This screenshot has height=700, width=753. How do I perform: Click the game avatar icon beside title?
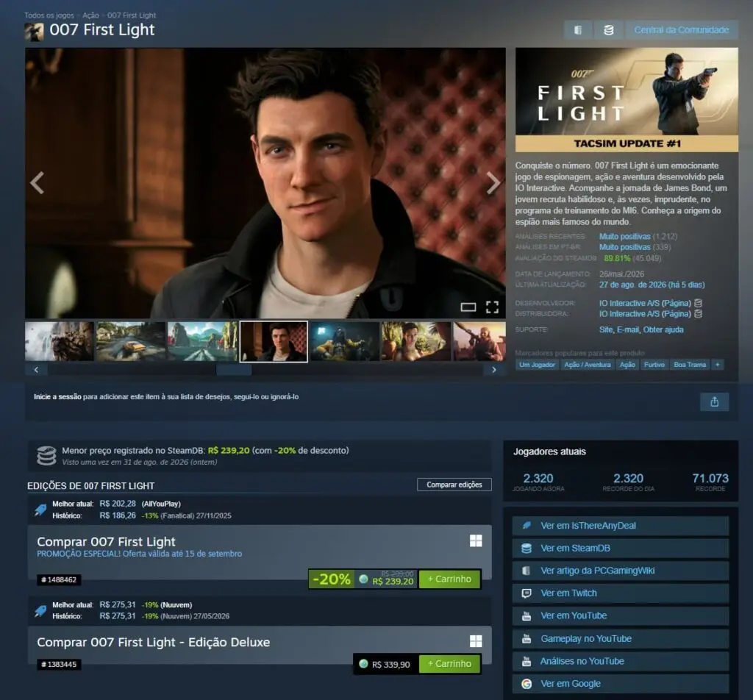pos(34,32)
